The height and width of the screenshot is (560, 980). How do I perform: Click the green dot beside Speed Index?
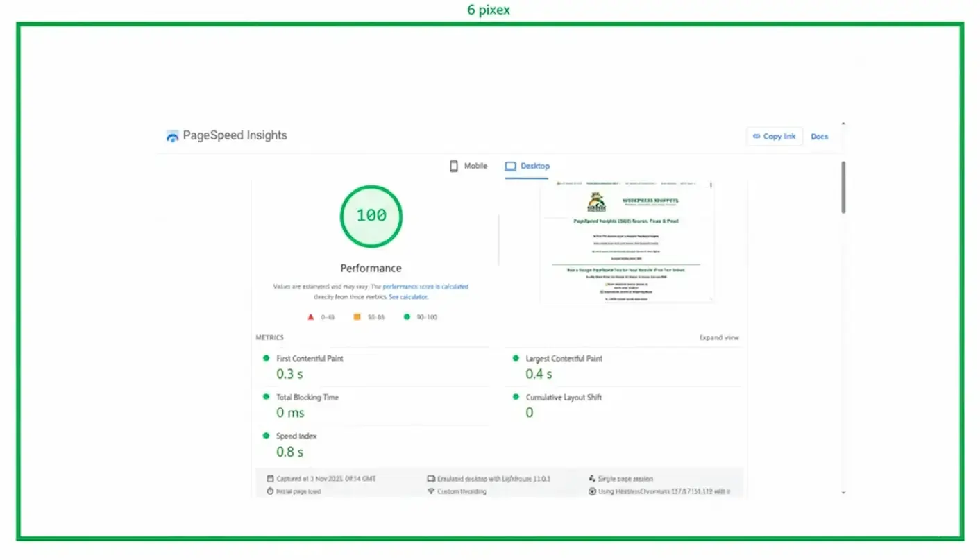[266, 436]
